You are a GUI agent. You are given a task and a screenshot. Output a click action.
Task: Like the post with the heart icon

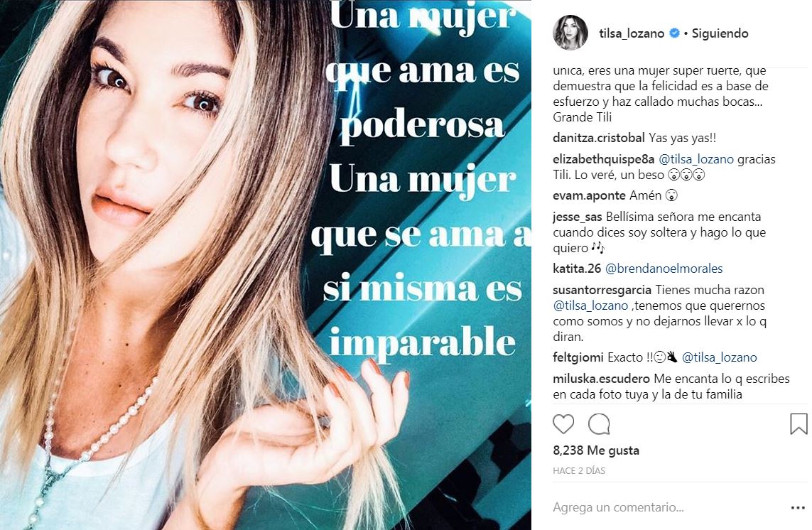tap(563, 424)
